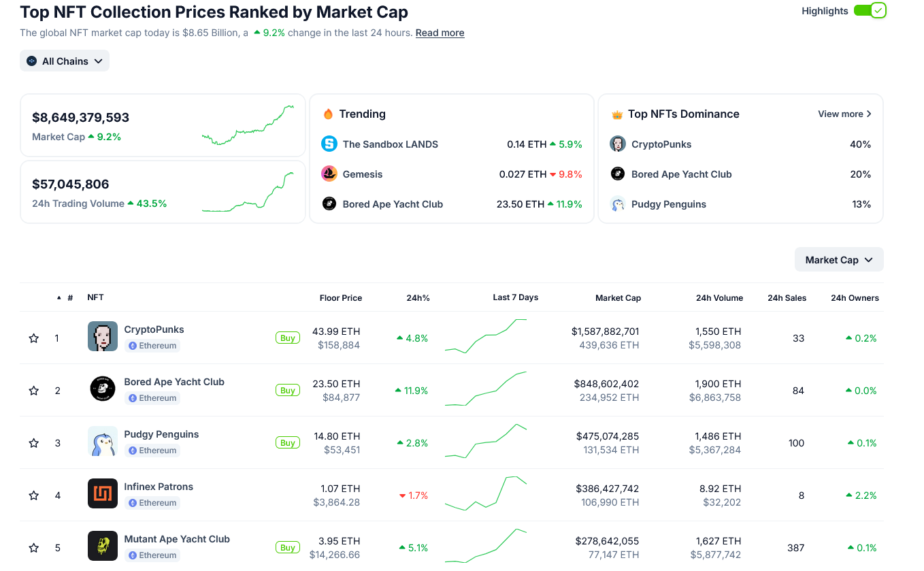The width and height of the screenshot is (924, 571).
Task: Toggle the Highlights switch off
Action: coord(870,10)
